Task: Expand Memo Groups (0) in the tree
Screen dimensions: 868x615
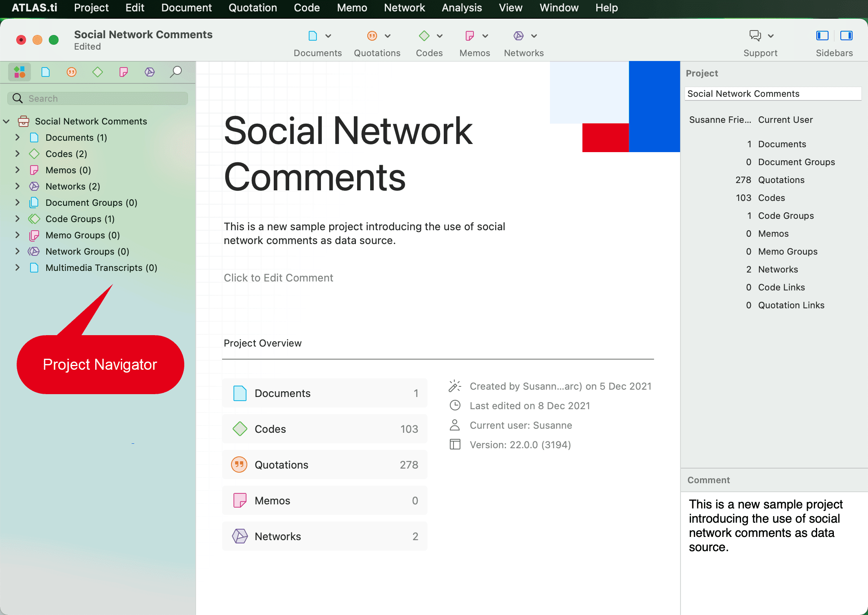Action: (17, 235)
